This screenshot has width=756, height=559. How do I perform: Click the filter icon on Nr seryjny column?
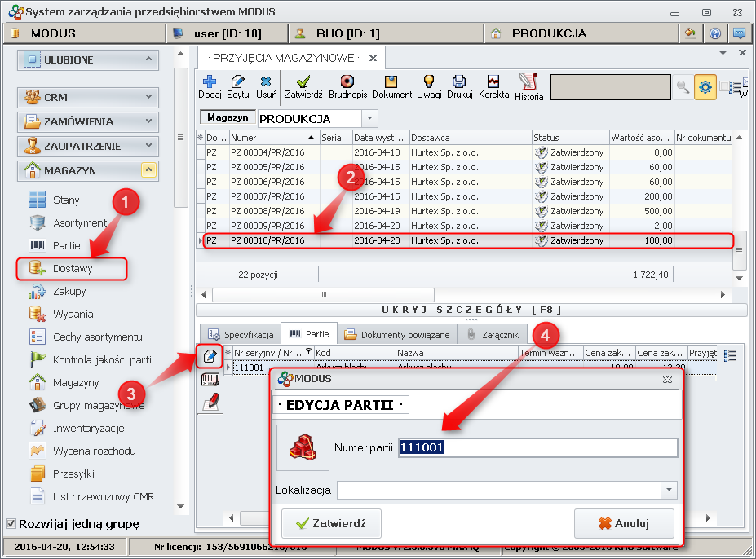308,351
